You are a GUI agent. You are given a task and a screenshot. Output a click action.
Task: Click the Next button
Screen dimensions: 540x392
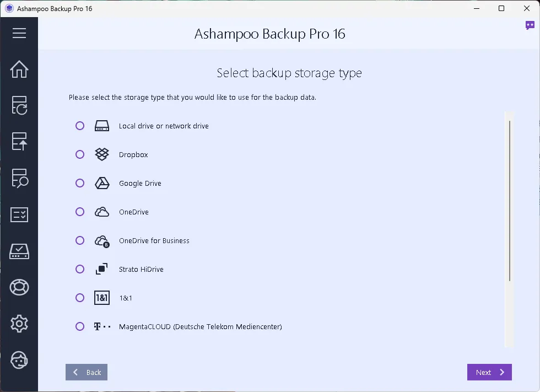(x=489, y=372)
